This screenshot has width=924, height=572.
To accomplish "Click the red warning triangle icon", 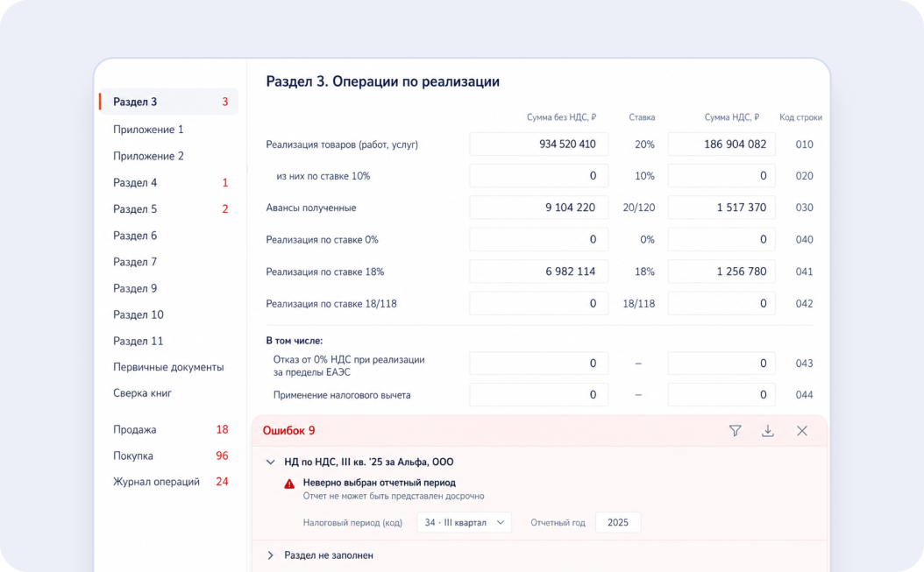I will (289, 484).
